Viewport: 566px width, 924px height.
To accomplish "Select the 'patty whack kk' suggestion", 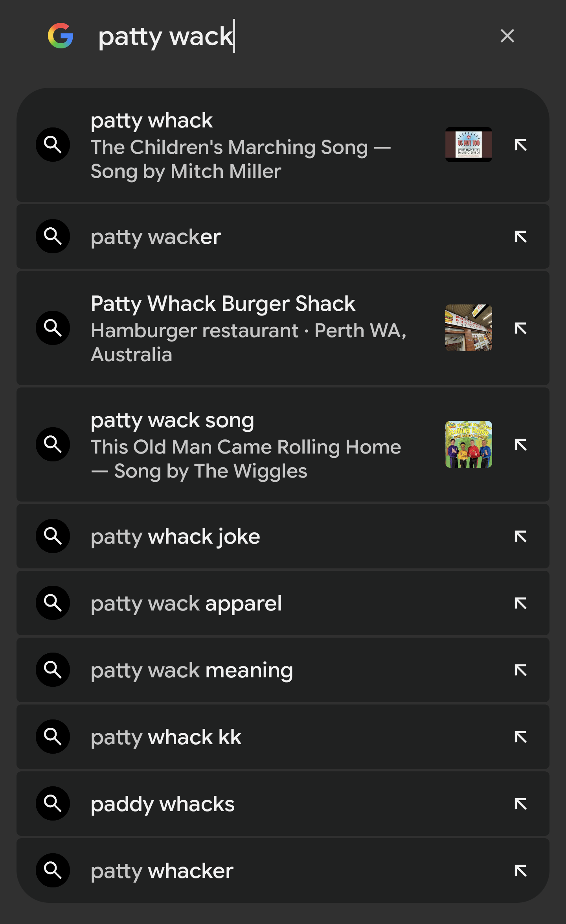I will 166,737.
